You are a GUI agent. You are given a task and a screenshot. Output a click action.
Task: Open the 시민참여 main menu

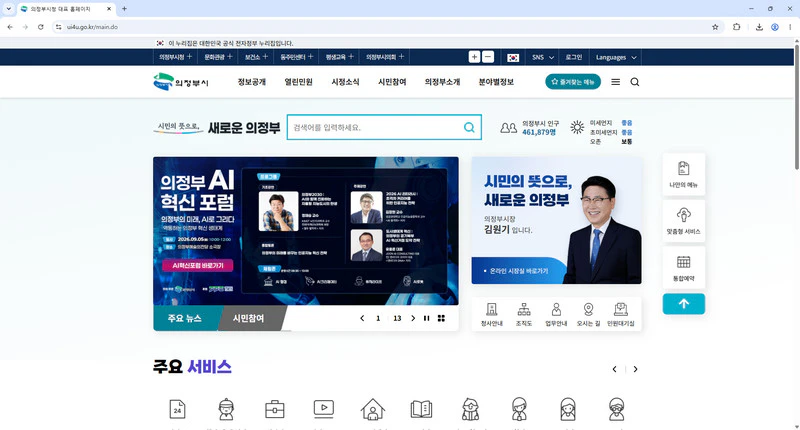[392, 82]
